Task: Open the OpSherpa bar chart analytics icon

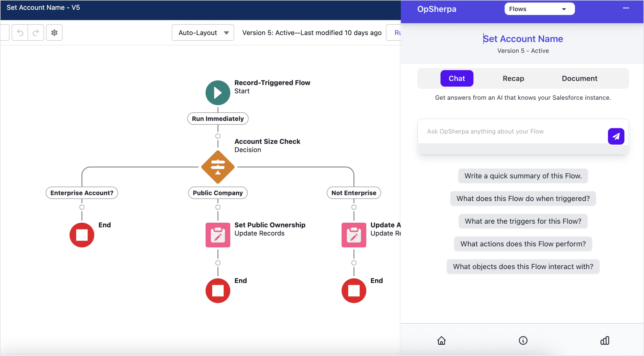Action: pyautogui.click(x=605, y=341)
